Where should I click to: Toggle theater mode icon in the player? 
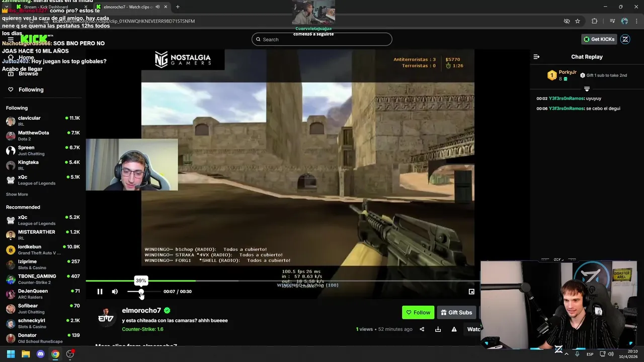point(471,292)
